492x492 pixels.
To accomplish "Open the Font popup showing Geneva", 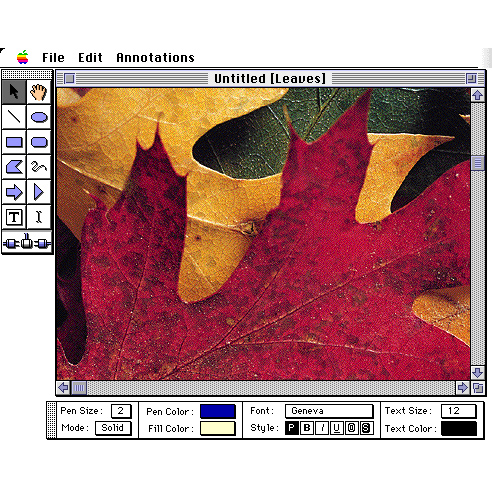I will (x=329, y=411).
